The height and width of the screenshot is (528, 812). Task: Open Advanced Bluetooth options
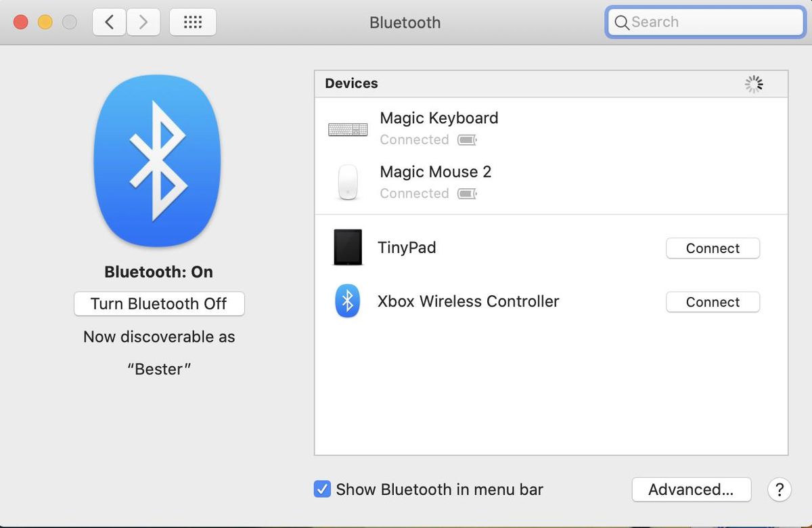[692, 489]
